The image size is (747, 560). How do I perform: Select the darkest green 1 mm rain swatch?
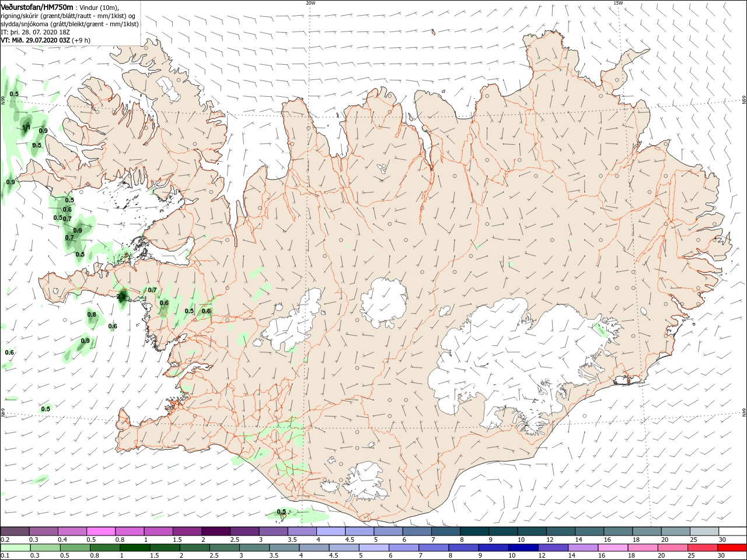(x=134, y=548)
